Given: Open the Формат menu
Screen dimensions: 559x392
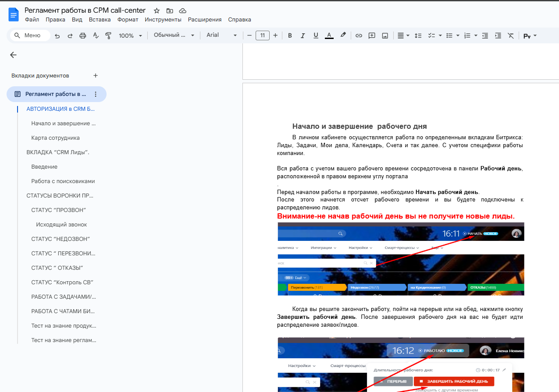Looking at the screenshot, I should click(x=128, y=20).
